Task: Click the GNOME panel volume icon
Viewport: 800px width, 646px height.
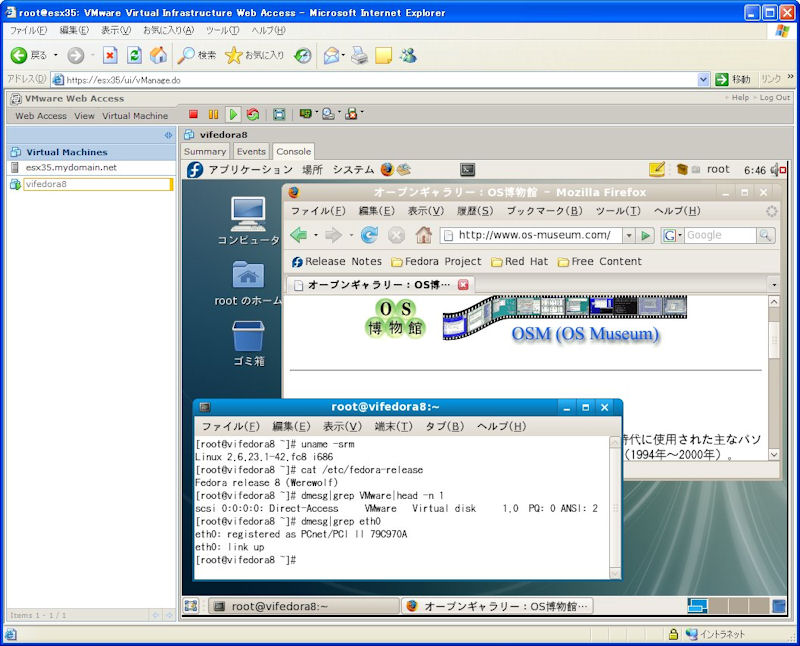Action: click(x=778, y=170)
